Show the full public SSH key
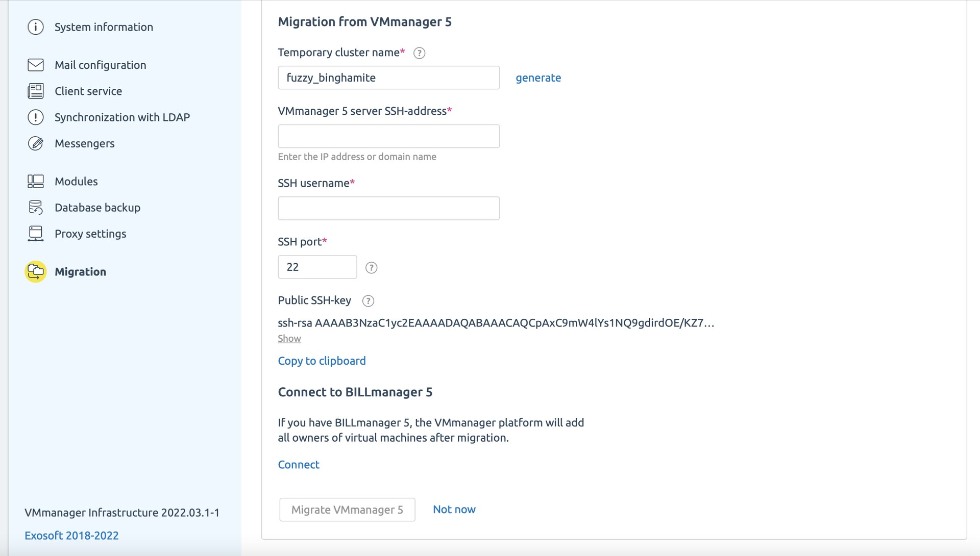Image resolution: width=980 pixels, height=556 pixels. [x=289, y=339]
